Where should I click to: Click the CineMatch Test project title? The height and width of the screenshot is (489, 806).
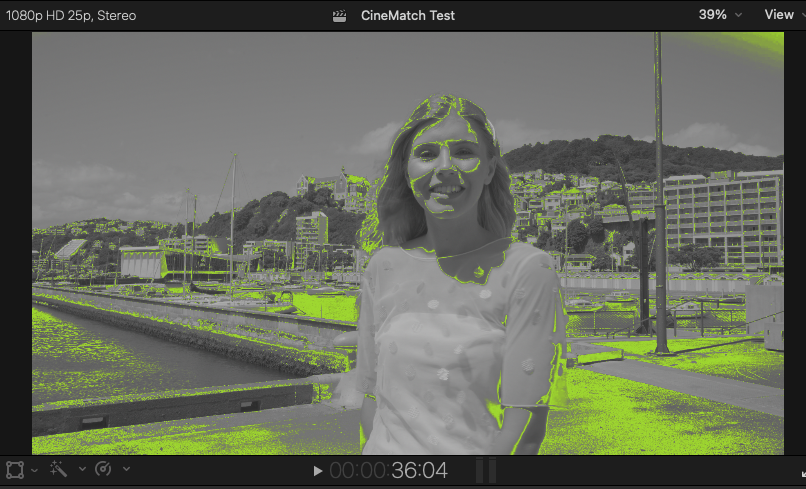(x=407, y=16)
